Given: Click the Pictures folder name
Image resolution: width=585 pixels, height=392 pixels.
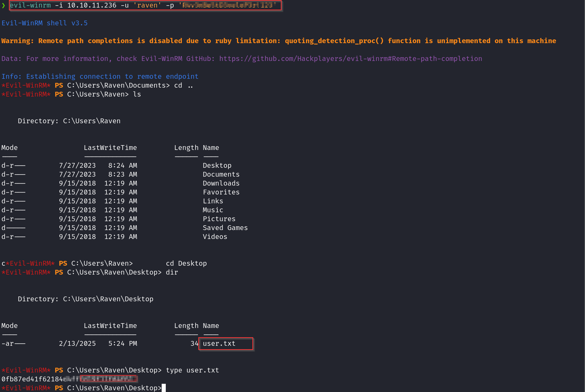Looking at the screenshot, I should click(219, 219).
